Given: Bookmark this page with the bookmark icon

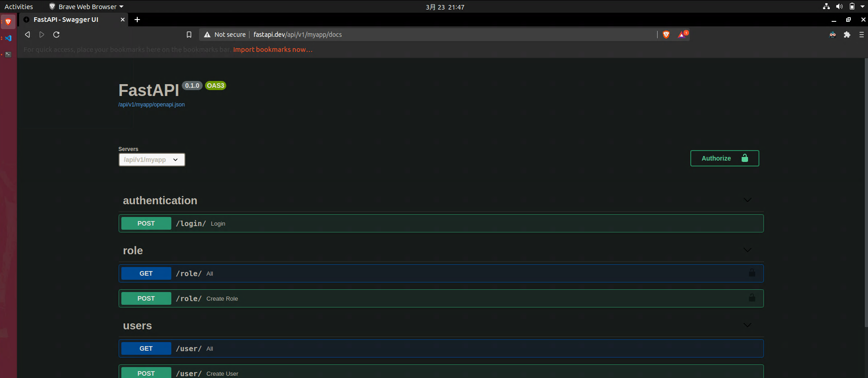Looking at the screenshot, I should pyautogui.click(x=189, y=35).
